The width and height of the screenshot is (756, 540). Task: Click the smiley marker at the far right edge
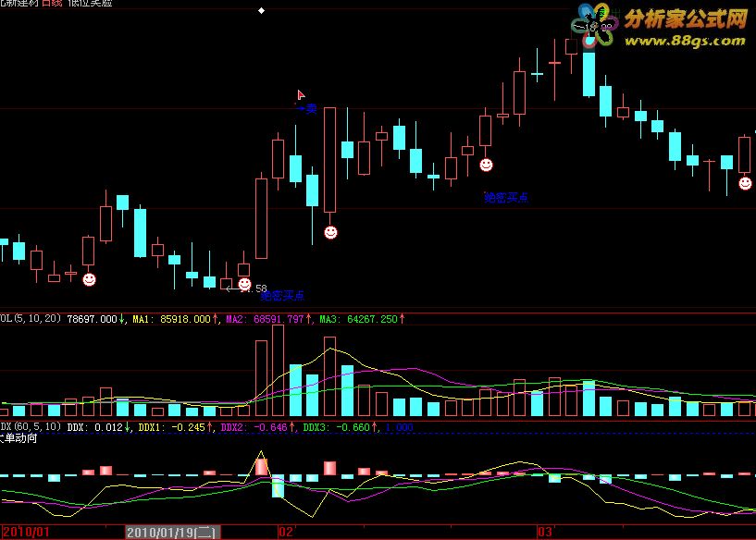(745, 183)
